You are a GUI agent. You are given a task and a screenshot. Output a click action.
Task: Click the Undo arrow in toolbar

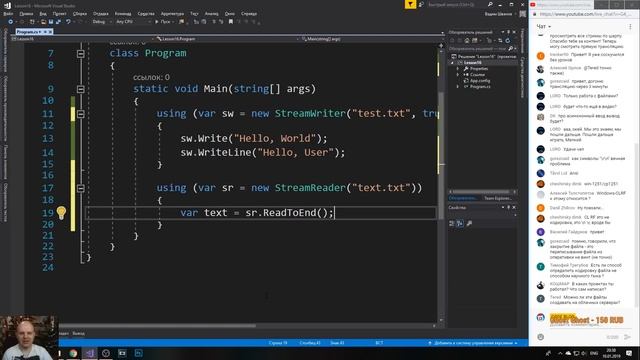click(x=68, y=22)
